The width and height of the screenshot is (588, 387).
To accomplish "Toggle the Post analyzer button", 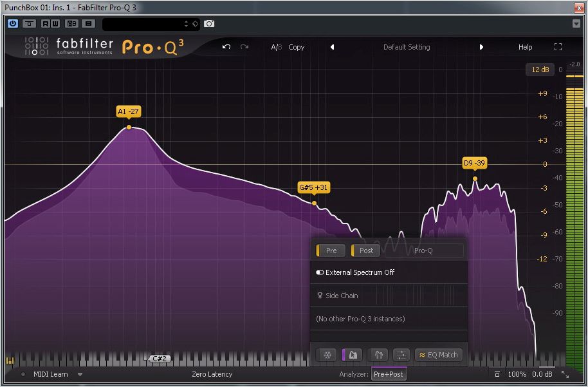I will click(365, 250).
